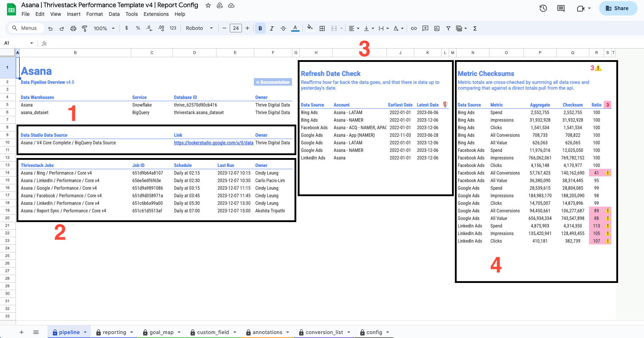The height and width of the screenshot is (338, 644).
Task: Click the create filter icon
Action: coord(448,28)
